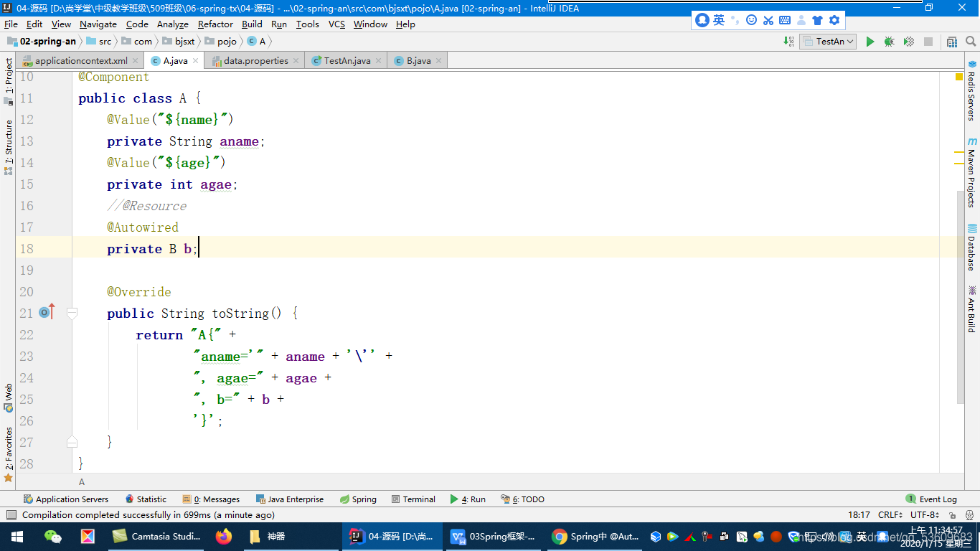The image size is (980, 551).
Task: Click the src folder breadcrumb
Action: click(99, 42)
